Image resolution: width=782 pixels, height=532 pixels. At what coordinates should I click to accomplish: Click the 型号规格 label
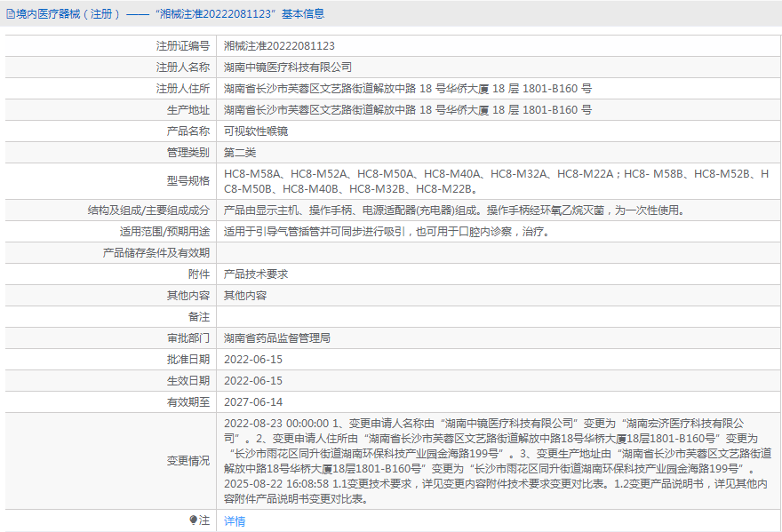click(x=188, y=181)
